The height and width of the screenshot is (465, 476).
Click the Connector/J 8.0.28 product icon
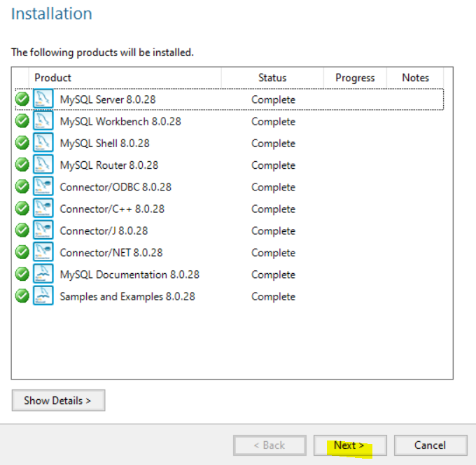43,230
